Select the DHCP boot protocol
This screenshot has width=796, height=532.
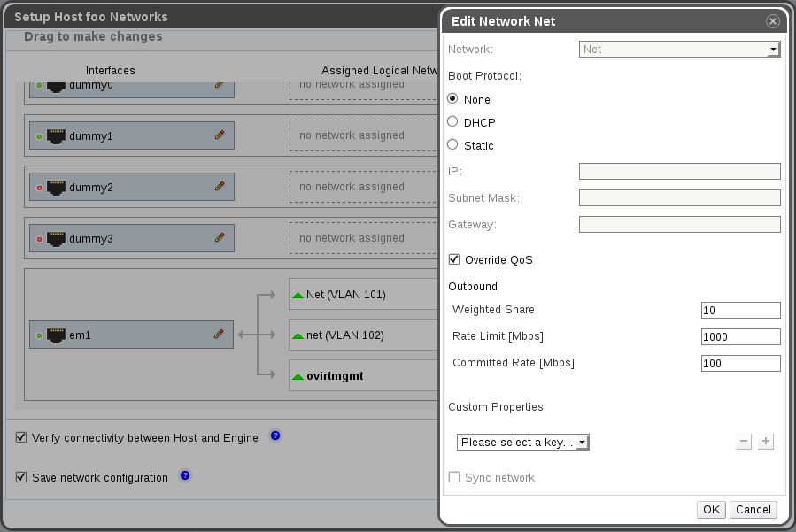tap(453, 122)
